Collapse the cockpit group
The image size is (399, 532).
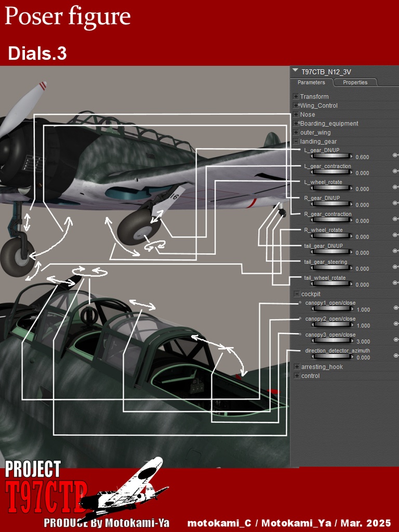(297, 294)
